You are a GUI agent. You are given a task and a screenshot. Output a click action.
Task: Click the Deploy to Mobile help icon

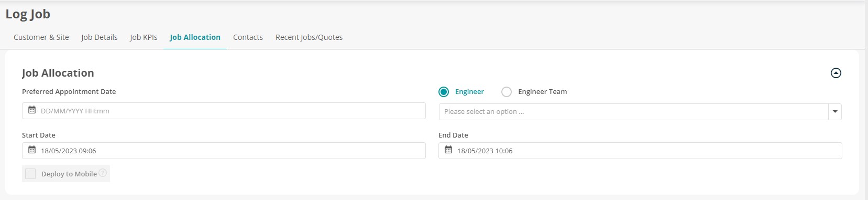click(103, 173)
